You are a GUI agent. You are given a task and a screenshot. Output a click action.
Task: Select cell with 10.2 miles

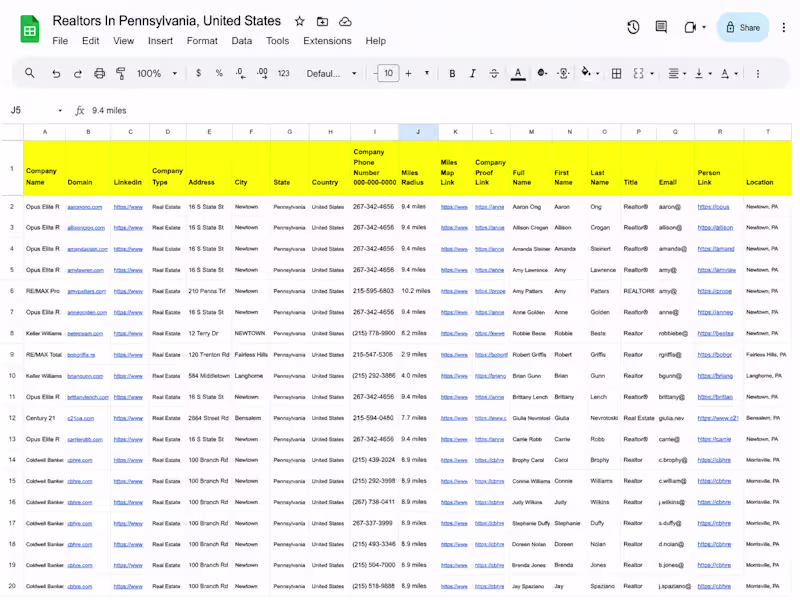click(418, 291)
